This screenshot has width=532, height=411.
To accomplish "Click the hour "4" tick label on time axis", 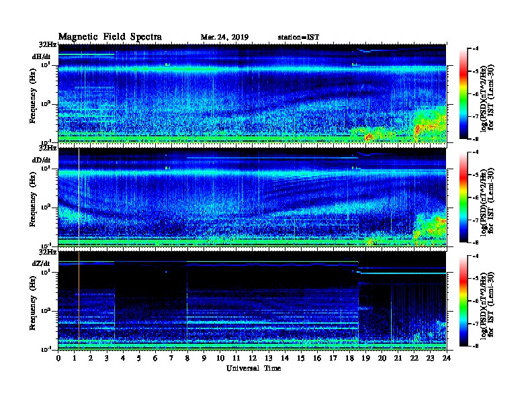I will (123, 358).
